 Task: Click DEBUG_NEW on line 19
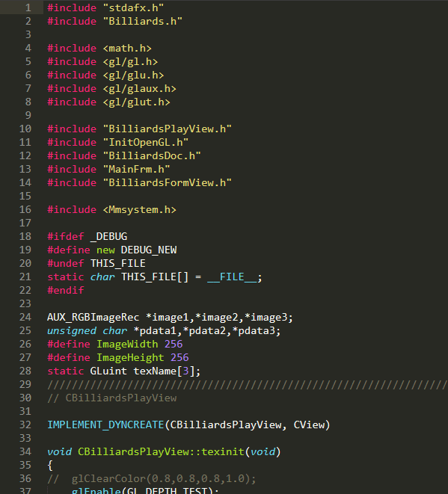coord(149,250)
